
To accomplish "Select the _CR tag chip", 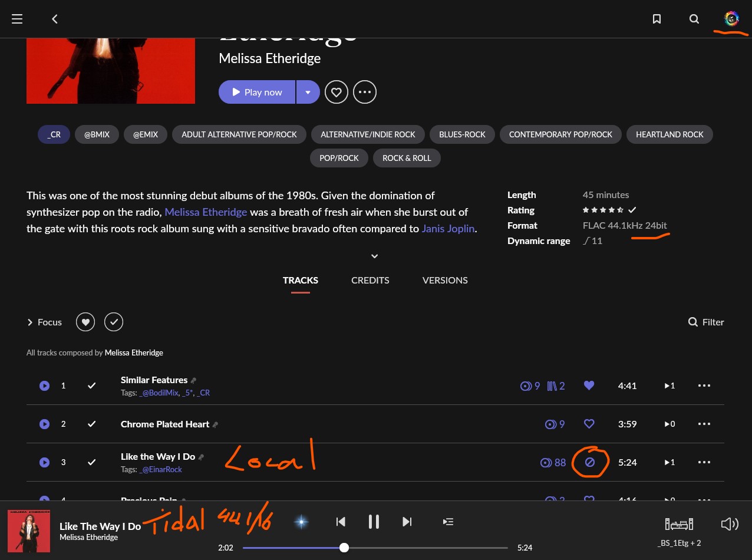I will click(x=54, y=134).
